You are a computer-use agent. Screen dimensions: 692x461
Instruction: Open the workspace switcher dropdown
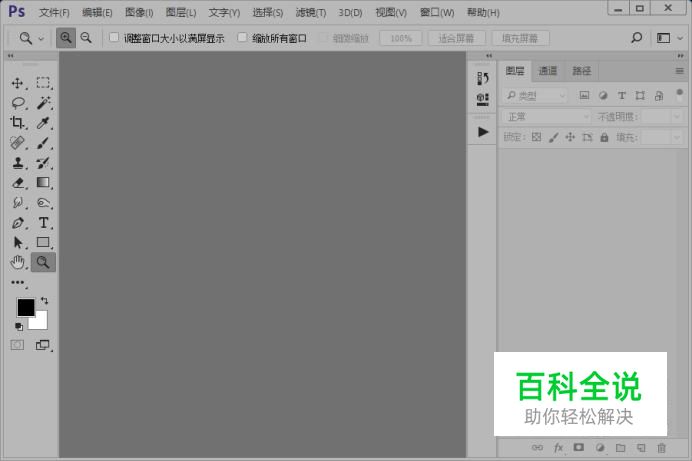669,38
